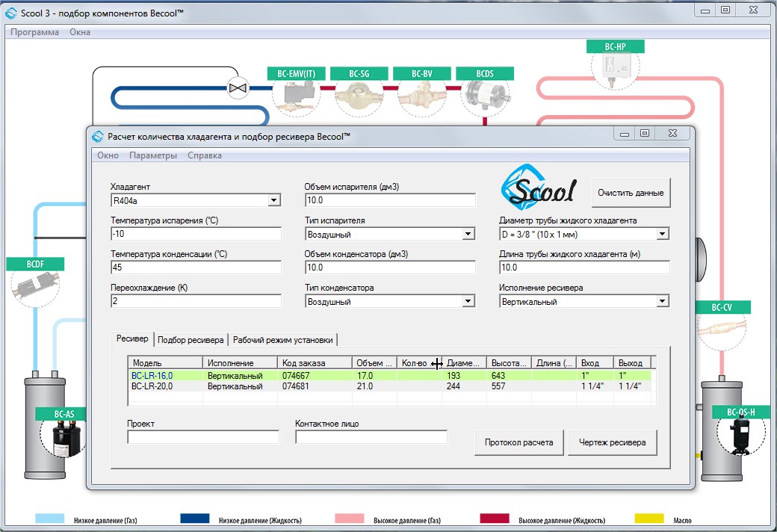Click the light blue Низкое давление (Газ) legend swatch
The image size is (777, 532).
pos(49,519)
